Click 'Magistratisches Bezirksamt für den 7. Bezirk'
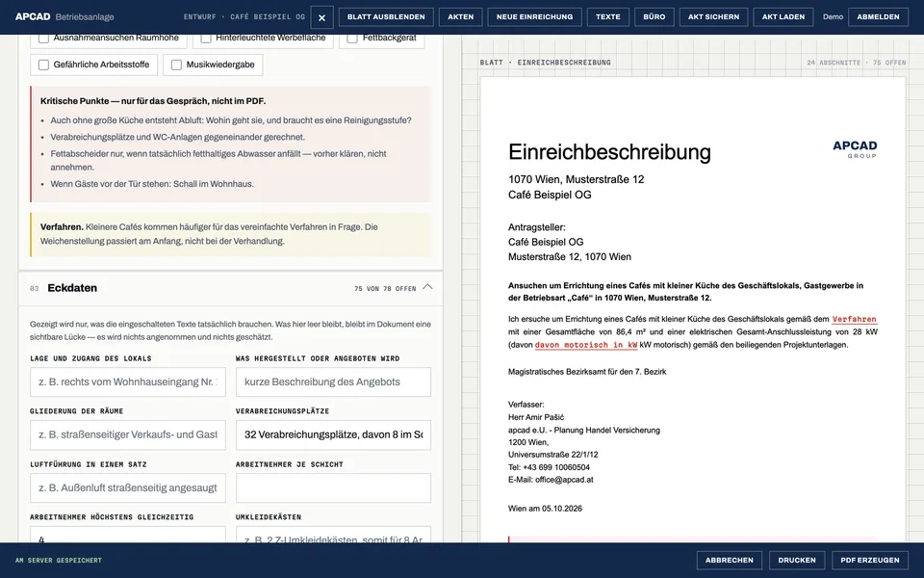This screenshot has width=924, height=578. click(x=587, y=372)
